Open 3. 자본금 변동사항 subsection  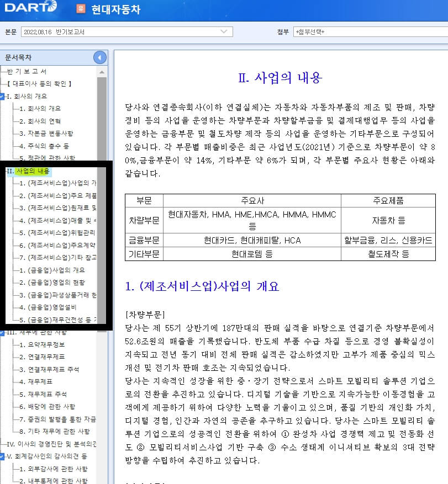coord(46,134)
